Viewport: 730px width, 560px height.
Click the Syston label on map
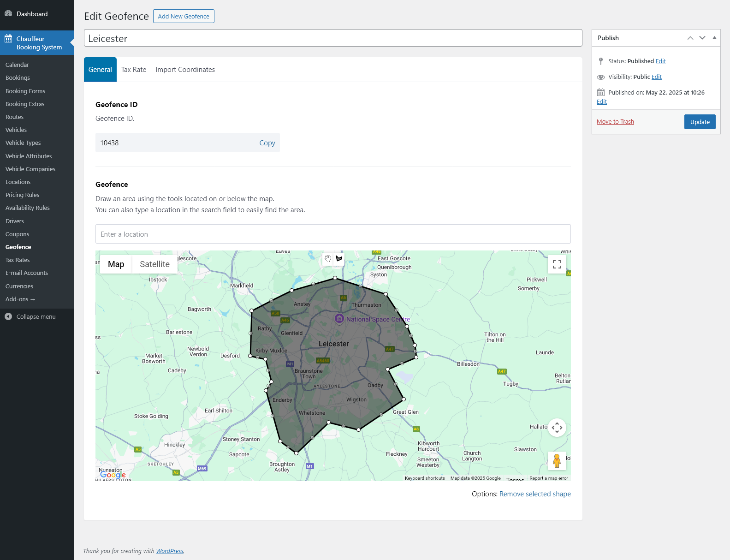click(379, 274)
